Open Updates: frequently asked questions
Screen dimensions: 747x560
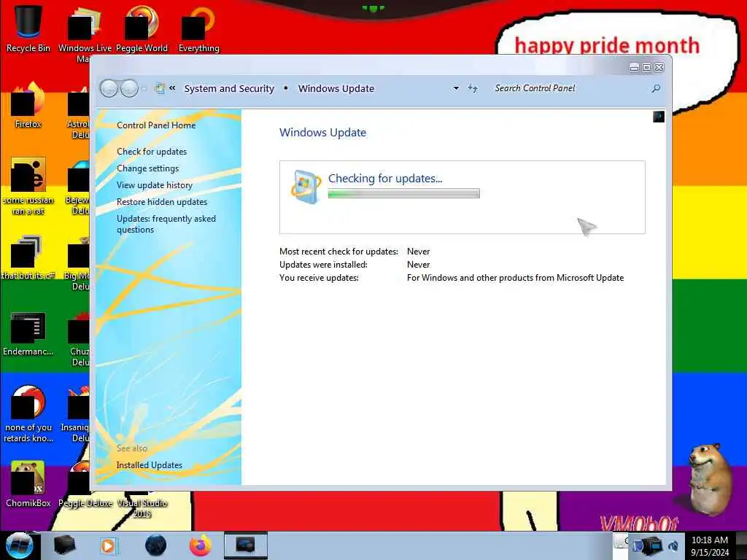[166, 224]
